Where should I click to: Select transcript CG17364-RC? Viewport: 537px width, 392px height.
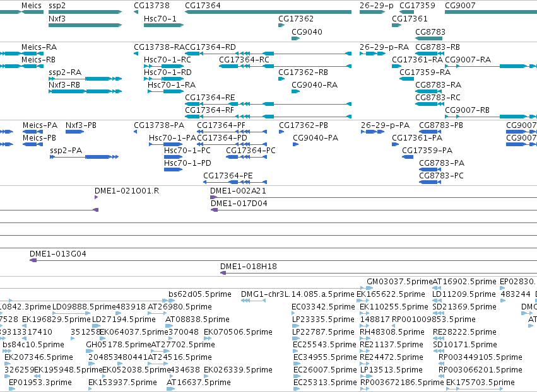point(244,59)
